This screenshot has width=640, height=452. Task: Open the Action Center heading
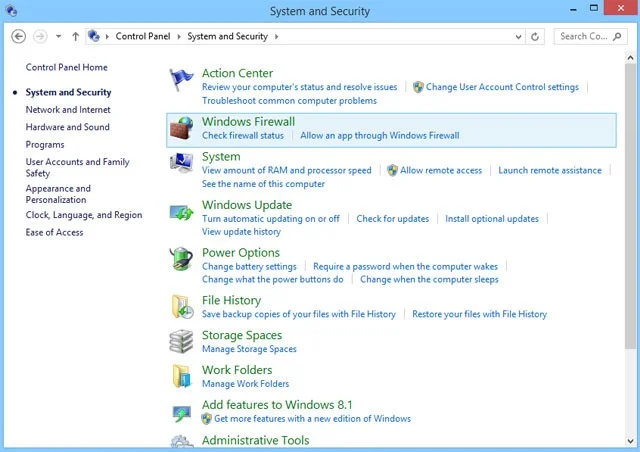coord(237,73)
